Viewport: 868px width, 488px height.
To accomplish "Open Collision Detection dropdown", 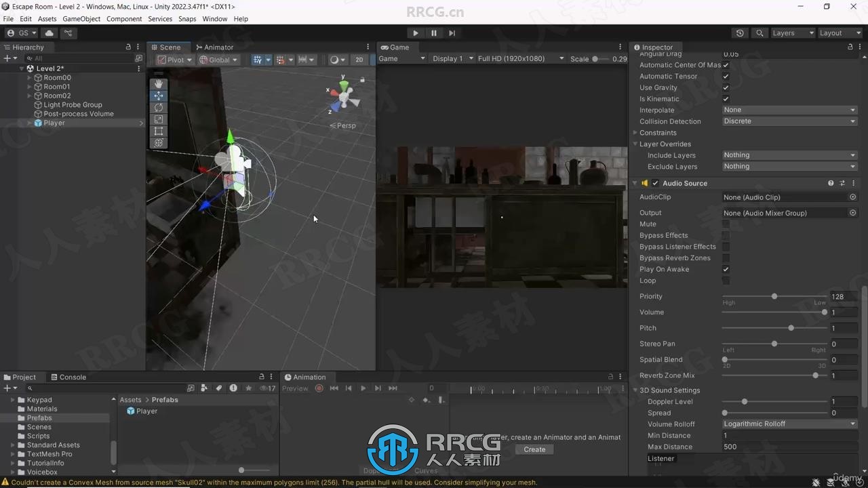I will tap(789, 121).
